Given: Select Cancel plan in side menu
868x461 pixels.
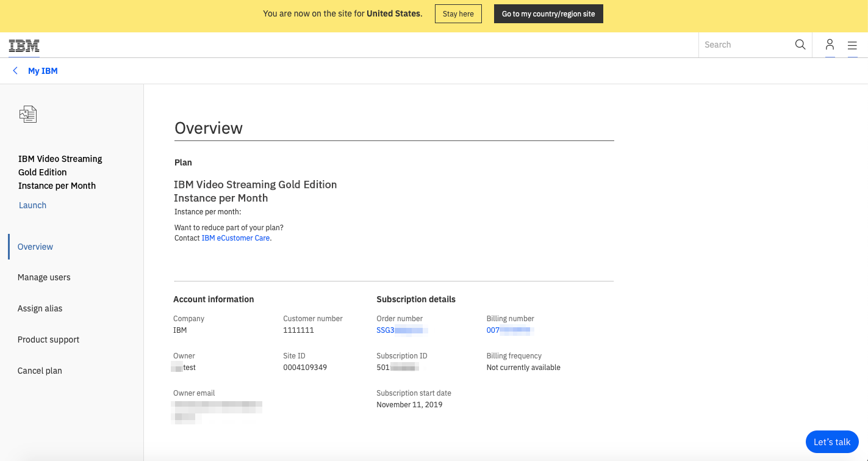Looking at the screenshot, I should [x=40, y=371].
